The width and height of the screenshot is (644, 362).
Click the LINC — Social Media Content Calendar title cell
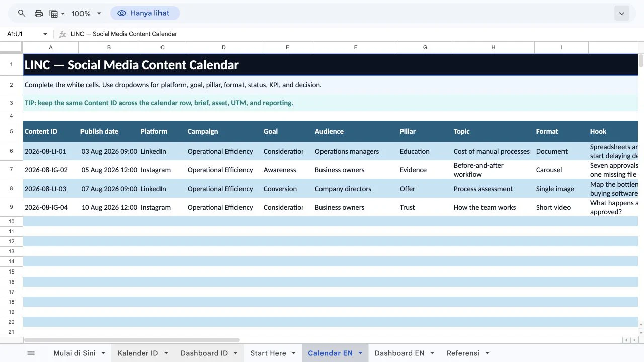[331, 65]
